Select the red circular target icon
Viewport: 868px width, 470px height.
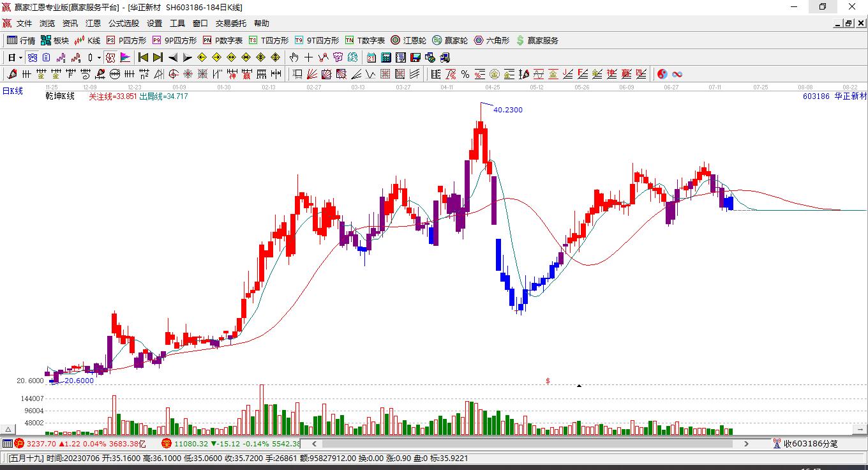pos(173,74)
